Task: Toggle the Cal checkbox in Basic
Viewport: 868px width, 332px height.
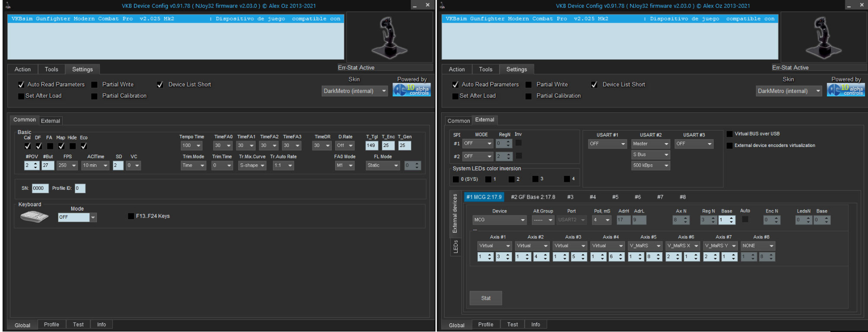Action: coord(27,146)
